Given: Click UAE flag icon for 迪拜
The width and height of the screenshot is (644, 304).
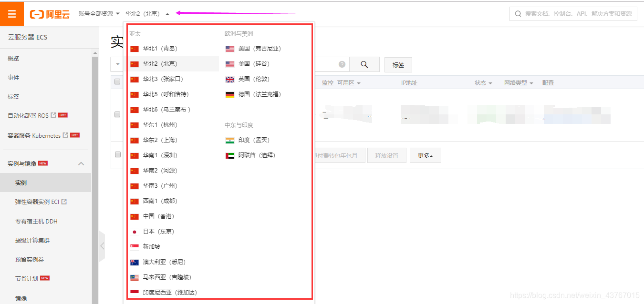Looking at the screenshot, I should tap(230, 155).
